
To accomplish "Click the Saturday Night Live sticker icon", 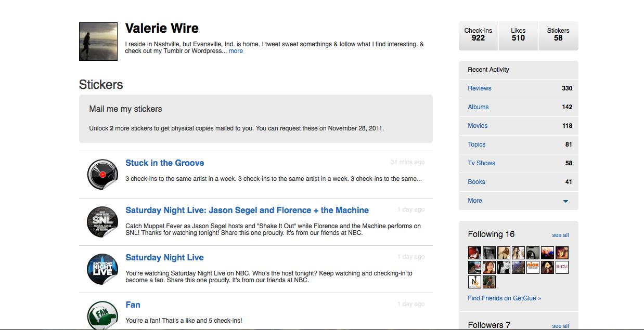I will coord(102,269).
